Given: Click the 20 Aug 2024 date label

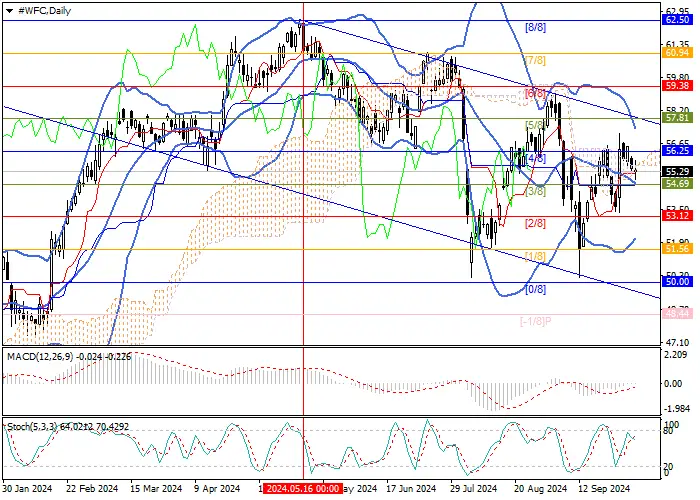Looking at the screenshot, I should coord(540,488).
